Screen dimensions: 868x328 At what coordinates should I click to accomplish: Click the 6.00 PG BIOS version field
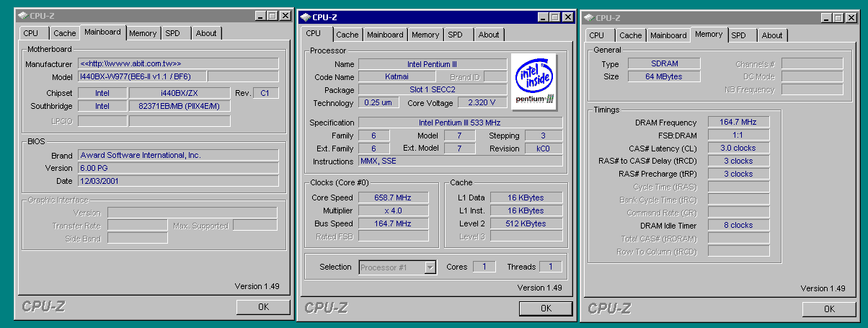[178, 168]
